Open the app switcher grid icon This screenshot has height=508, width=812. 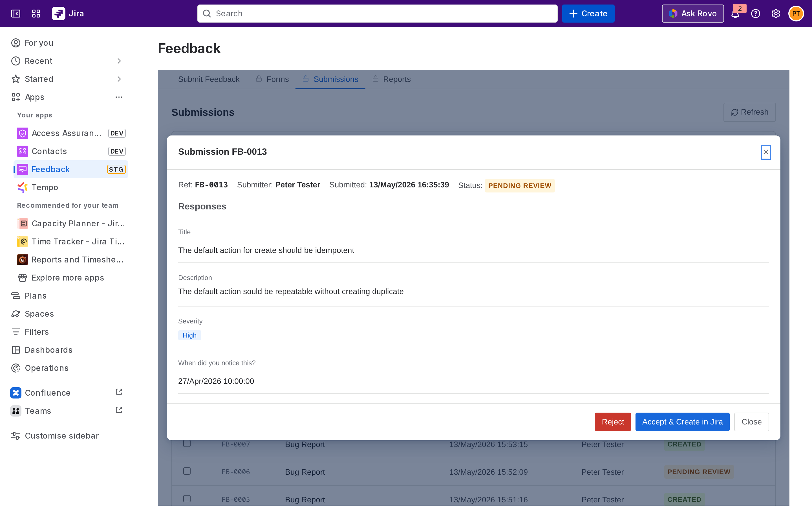(36, 14)
